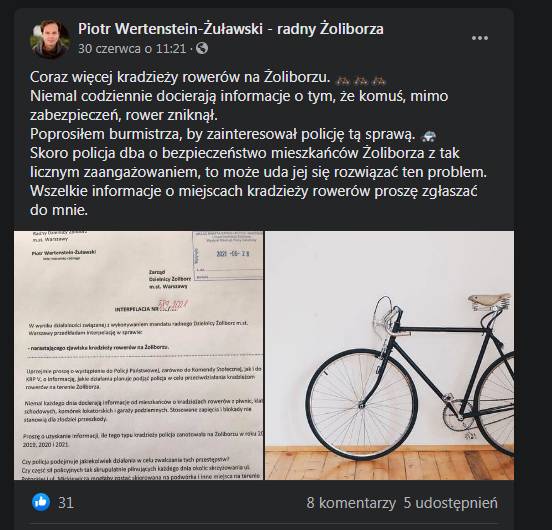Click the last bicycle emoji in the post text
This screenshot has height=530, width=552.
click(x=380, y=81)
